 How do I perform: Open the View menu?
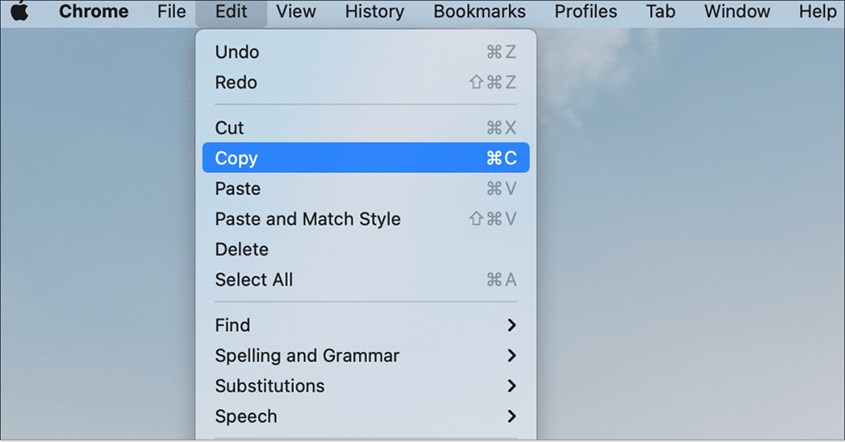tap(296, 11)
